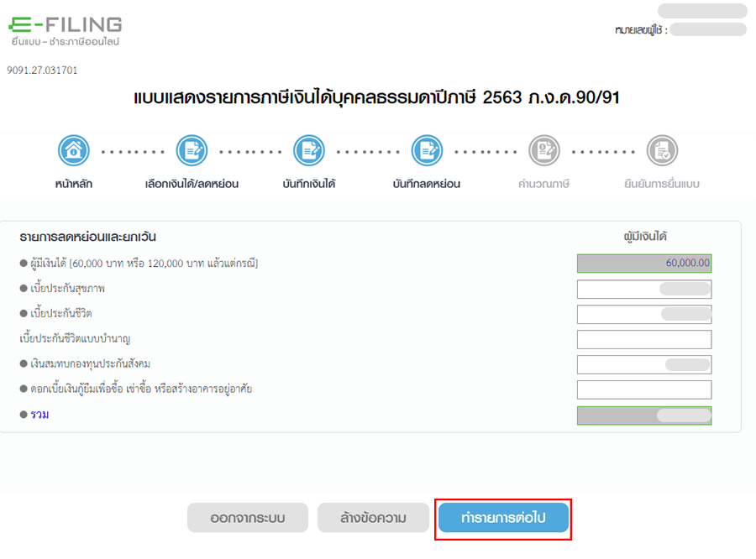Screen dimensions: 756x559
Task: Click the บันทึกลดหย่อน step circle icon
Action: coord(427,151)
